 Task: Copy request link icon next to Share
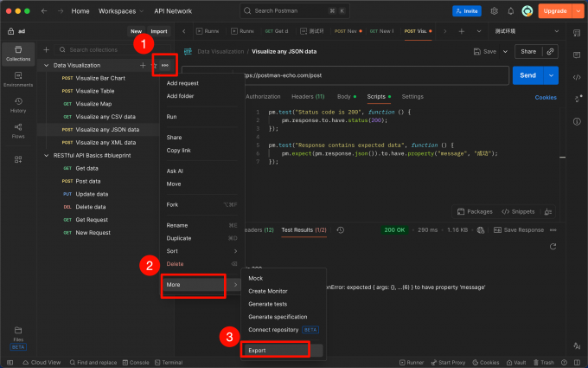550,51
